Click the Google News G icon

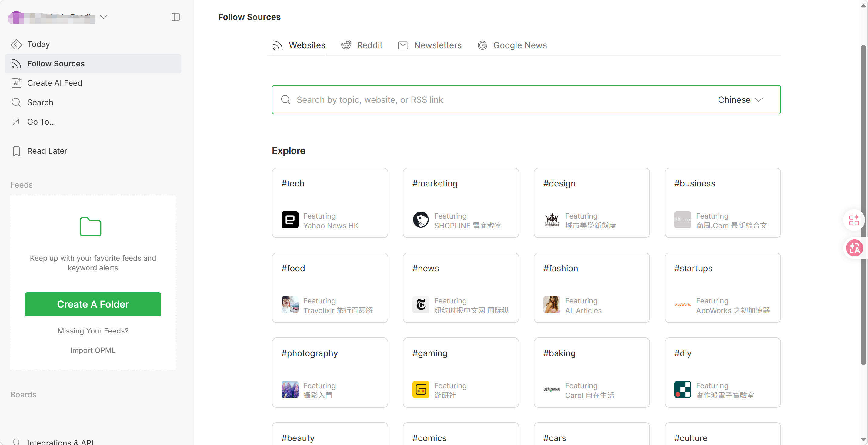pyautogui.click(x=482, y=45)
